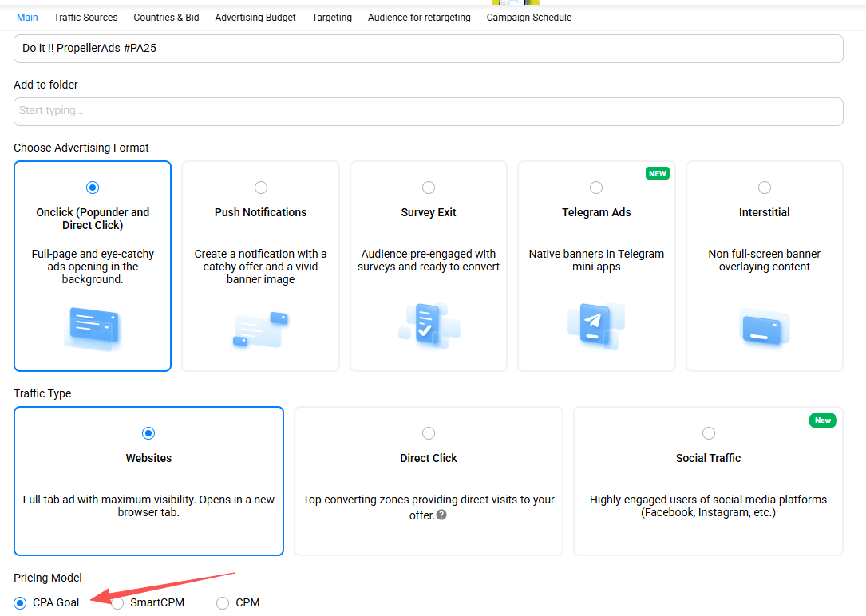
Task: Choose the SmartCPM pricing model label
Action: coord(157,602)
